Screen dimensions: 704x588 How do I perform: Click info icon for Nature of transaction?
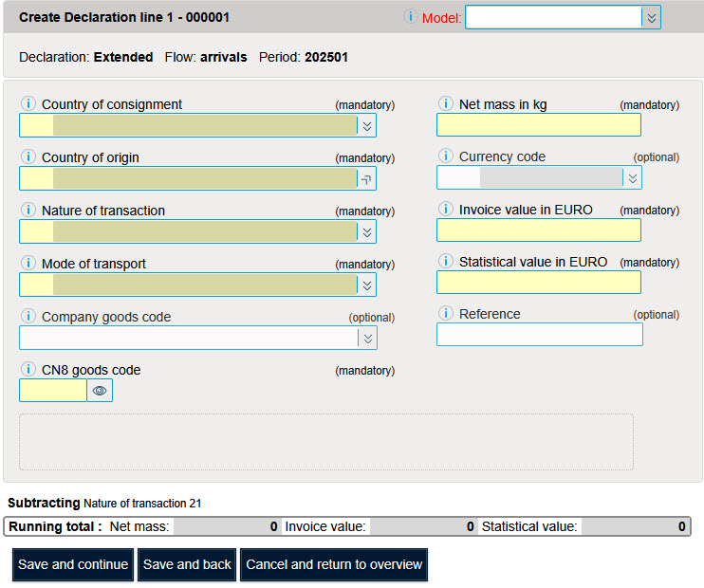coord(28,211)
